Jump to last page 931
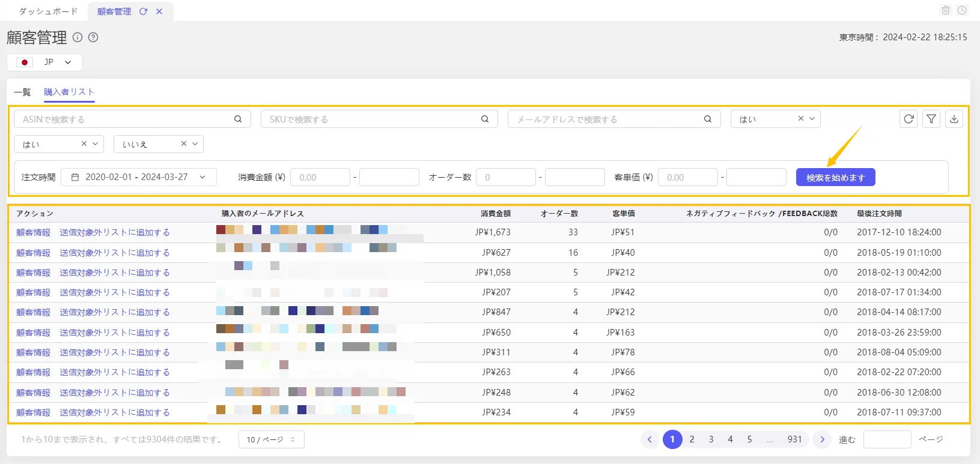Screen dimensions: 980x464 point(794,439)
